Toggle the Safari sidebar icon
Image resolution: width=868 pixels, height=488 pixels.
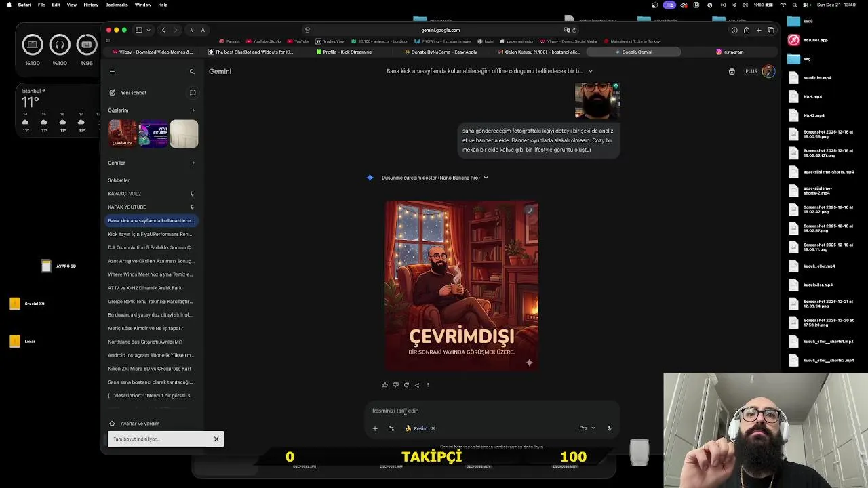point(139,30)
